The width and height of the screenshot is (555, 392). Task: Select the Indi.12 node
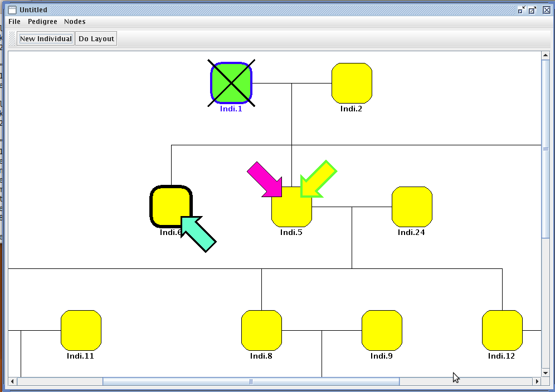502,330
